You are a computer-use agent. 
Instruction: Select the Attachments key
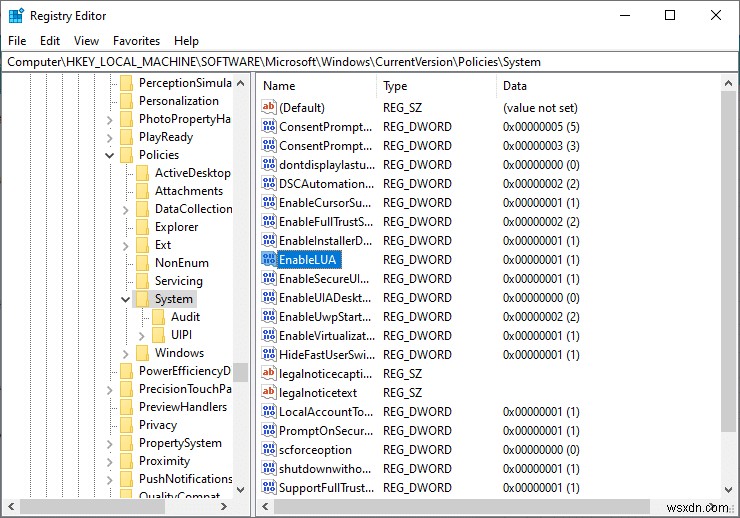[189, 191]
